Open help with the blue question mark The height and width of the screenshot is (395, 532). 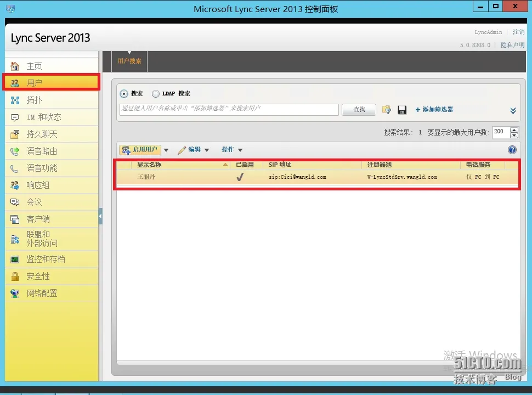(x=512, y=150)
